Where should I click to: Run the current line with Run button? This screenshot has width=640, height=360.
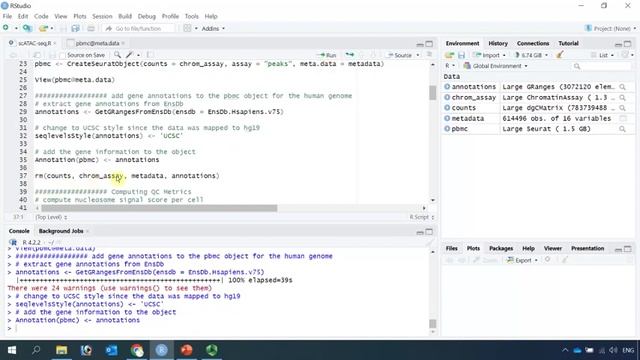(x=328, y=55)
